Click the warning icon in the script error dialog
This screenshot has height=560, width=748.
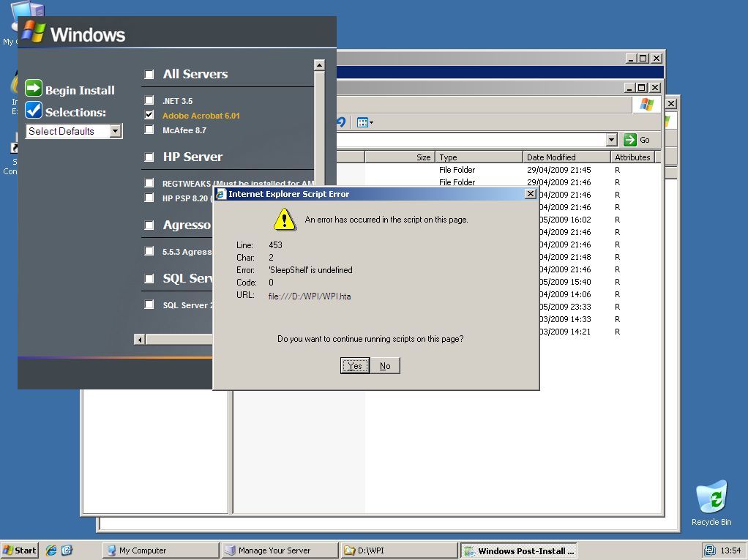[x=284, y=220]
